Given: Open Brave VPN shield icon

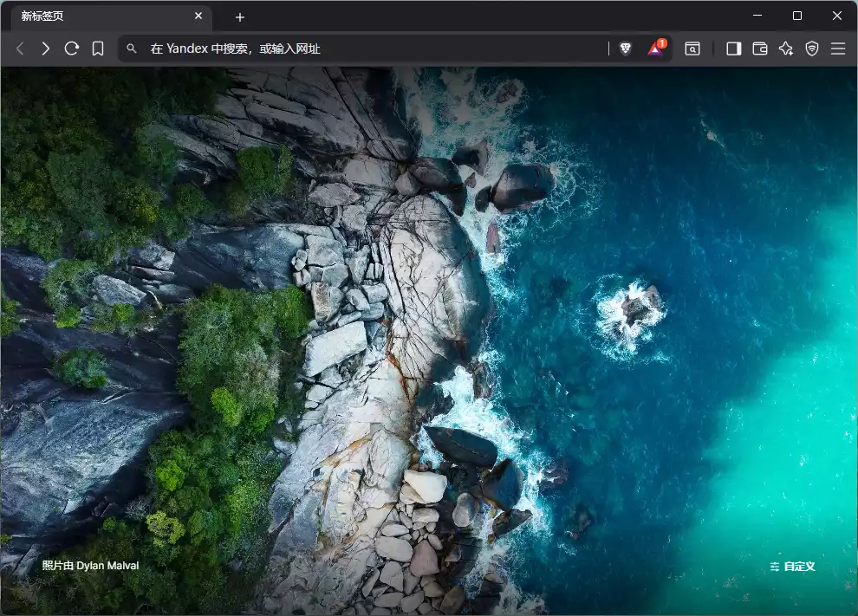Looking at the screenshot, I should (812, 49).
